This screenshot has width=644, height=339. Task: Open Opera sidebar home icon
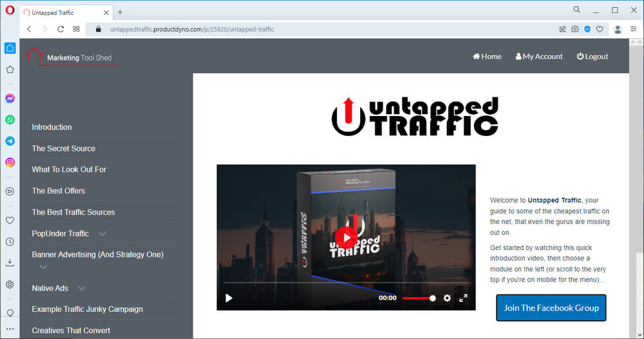coord(10,48)
